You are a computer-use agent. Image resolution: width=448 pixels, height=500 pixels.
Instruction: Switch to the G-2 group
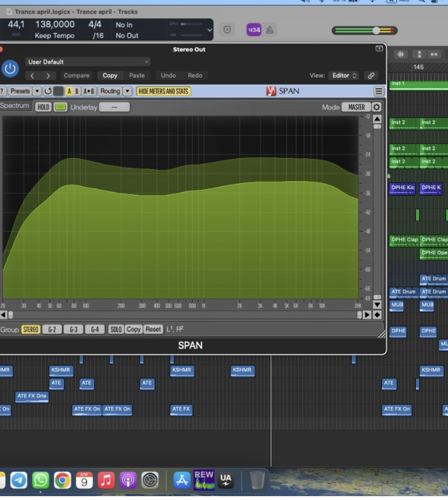point(52,330)
